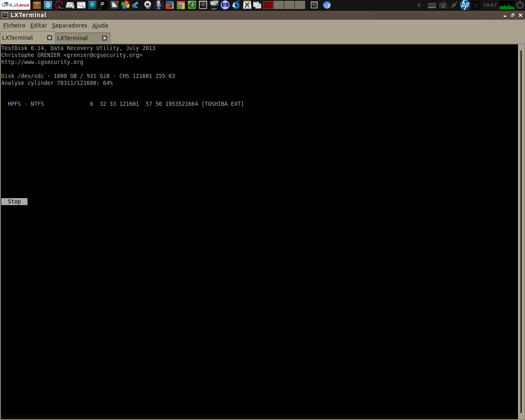The image size is (525, 420).
Task: Open the Separadores menu
Action: tap(69, 25)
